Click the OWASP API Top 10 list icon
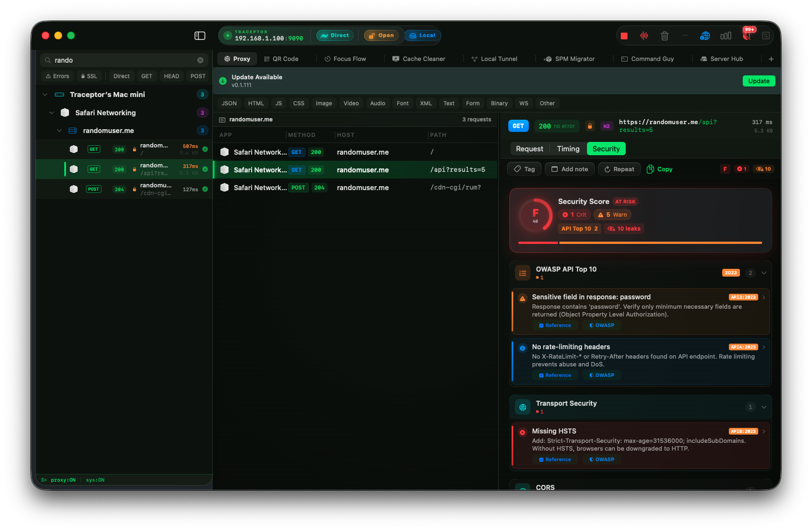The image size is (812, 531). coord(523,273)
